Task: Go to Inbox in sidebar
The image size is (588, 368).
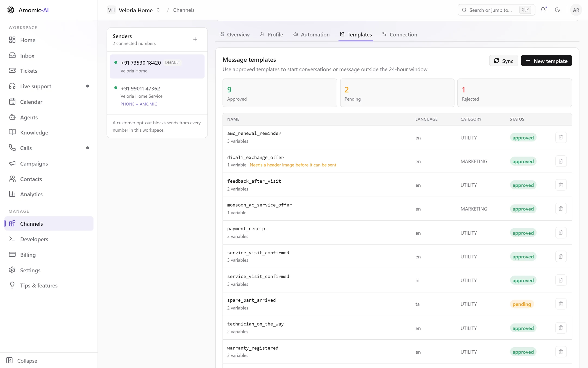Action: click(49, 55)
